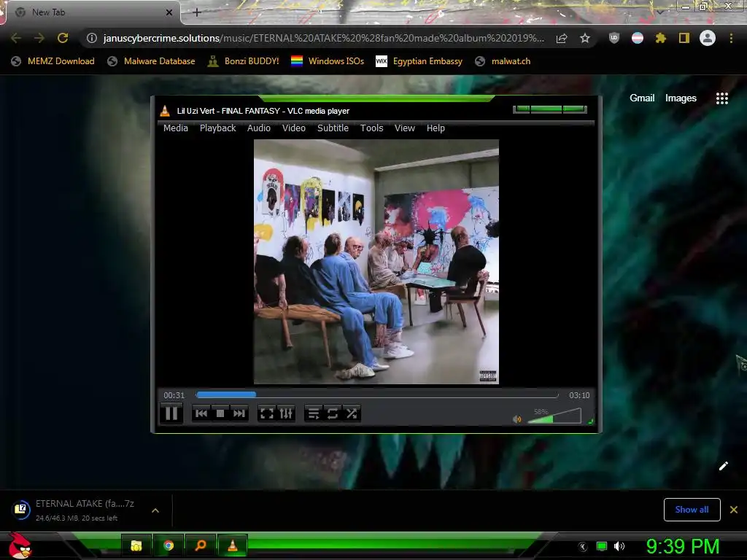Open Start menu red bird icon

[x=20, y=545]
